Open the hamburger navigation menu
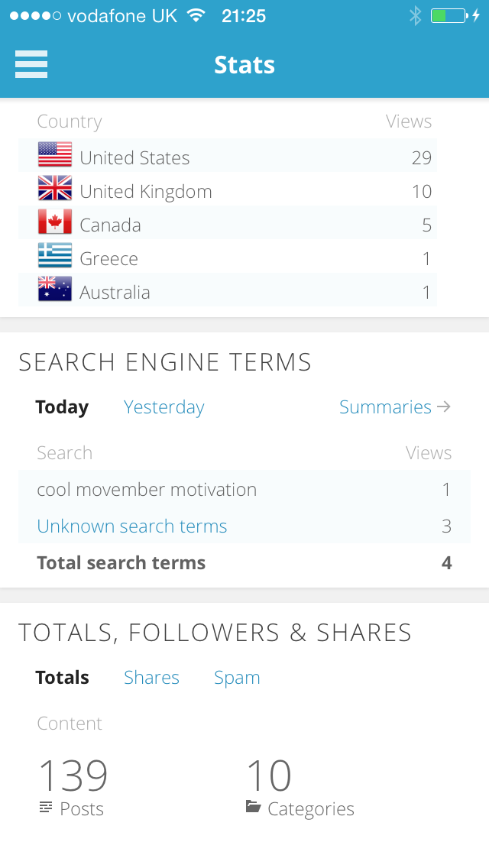Image resolution: width=489 pixels, height=868 pixels. (x=31, y=64)
